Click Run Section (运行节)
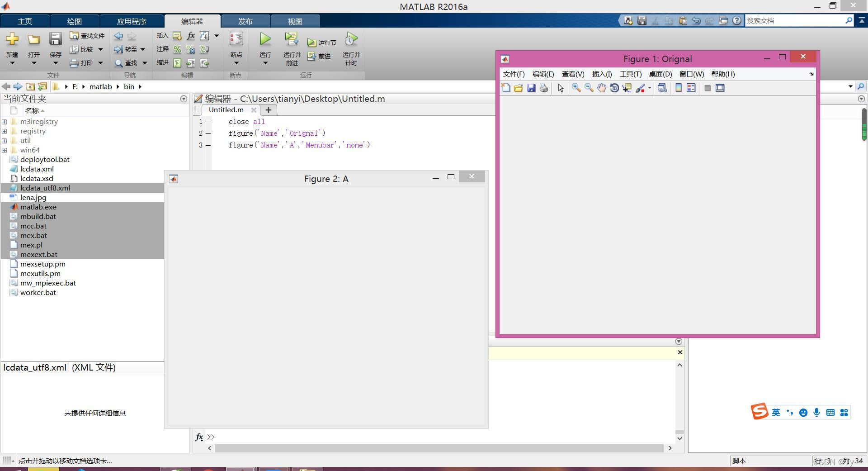 point(321,42)
